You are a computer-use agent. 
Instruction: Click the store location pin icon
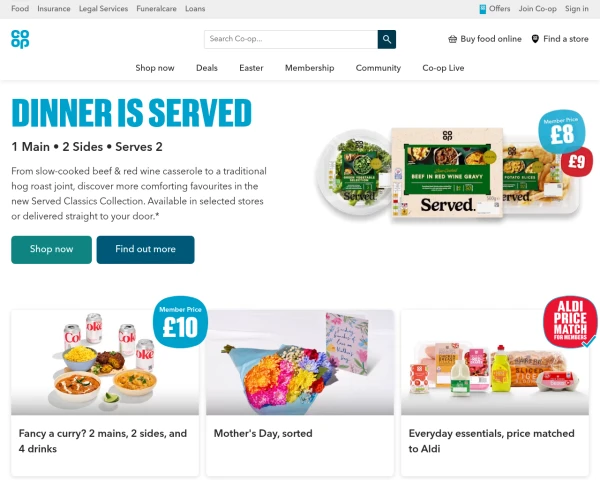(535, 39)
